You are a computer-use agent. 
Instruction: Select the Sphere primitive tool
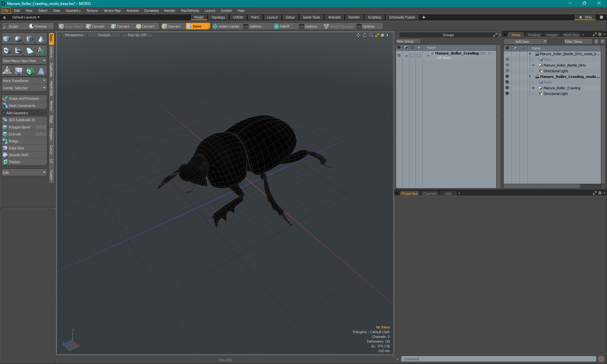pos(18,39)
